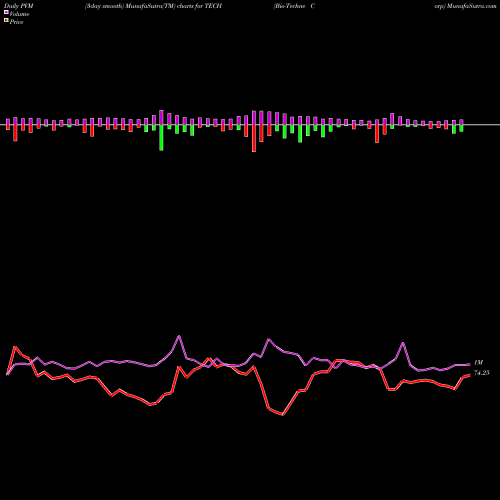
Task: Click the Volume legend color swatch
Action: tap(6, 12)
